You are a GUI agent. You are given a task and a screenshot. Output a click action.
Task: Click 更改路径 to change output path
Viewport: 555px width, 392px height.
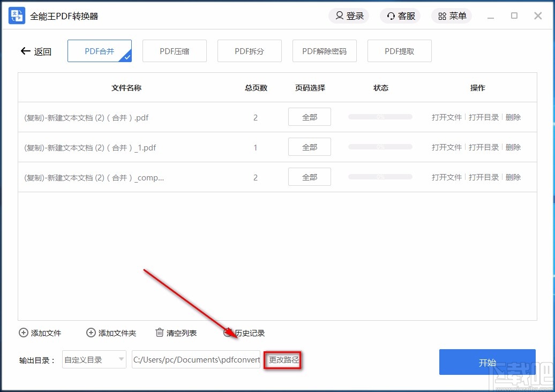click(282, 360)
